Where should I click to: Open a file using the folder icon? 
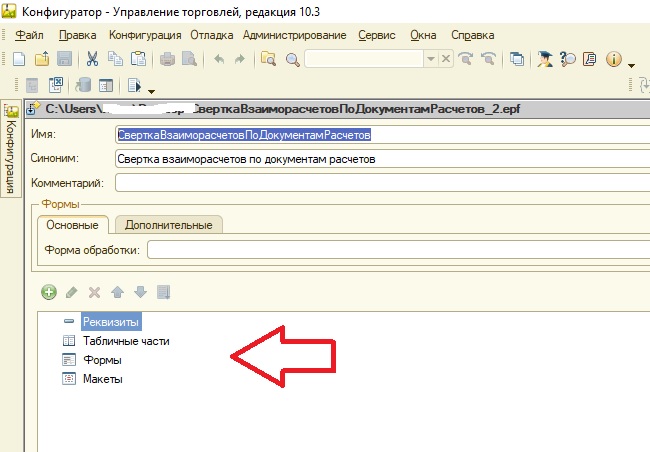pos(42,59)
